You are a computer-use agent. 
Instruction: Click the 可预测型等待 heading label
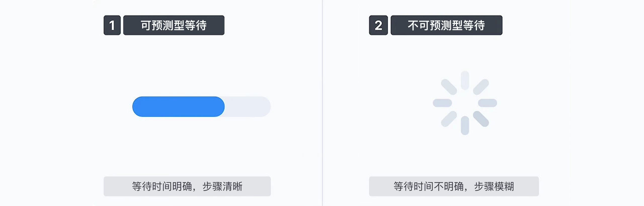174,25
